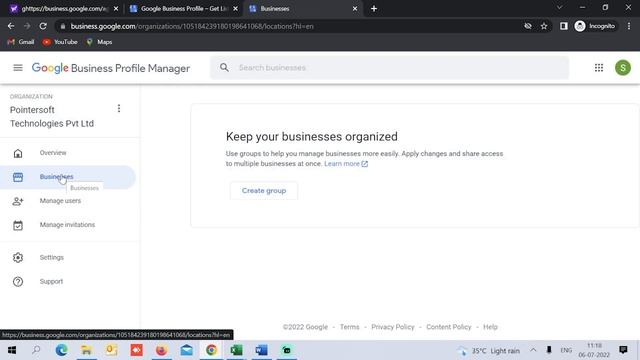
Task: Click the Overview home icon
Action: (18, 153)
